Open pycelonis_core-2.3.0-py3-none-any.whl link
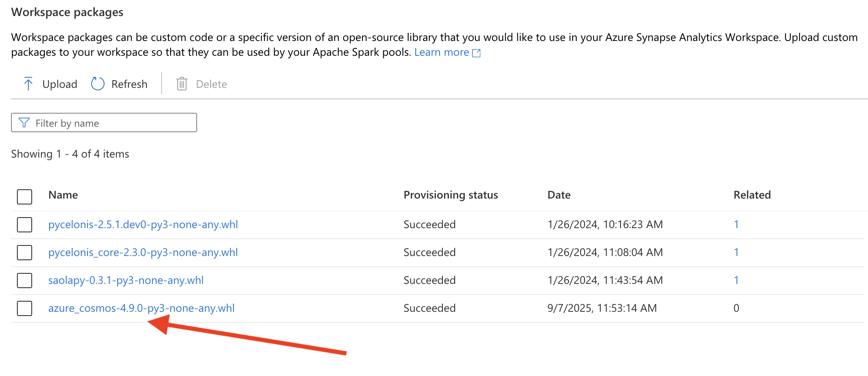The image size is (868, 376). click(x=143, y=253)
